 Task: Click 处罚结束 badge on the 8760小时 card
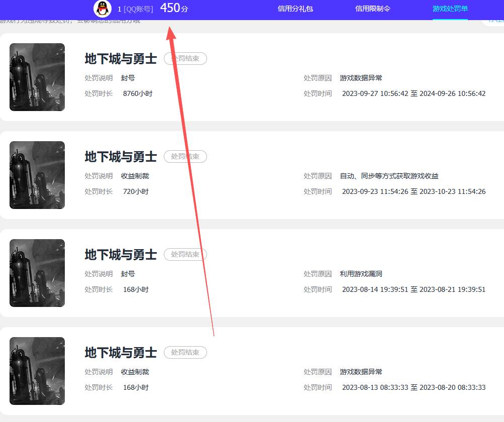pyautogui.click(x=185, y=59)
